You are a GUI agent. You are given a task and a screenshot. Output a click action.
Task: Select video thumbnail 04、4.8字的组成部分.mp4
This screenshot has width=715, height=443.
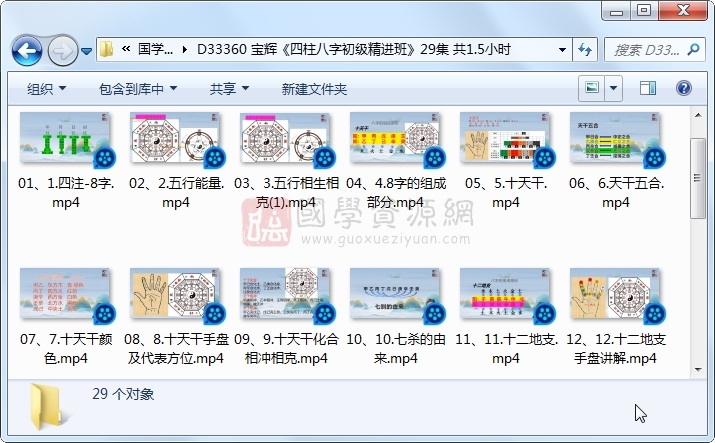pos(396,139)
